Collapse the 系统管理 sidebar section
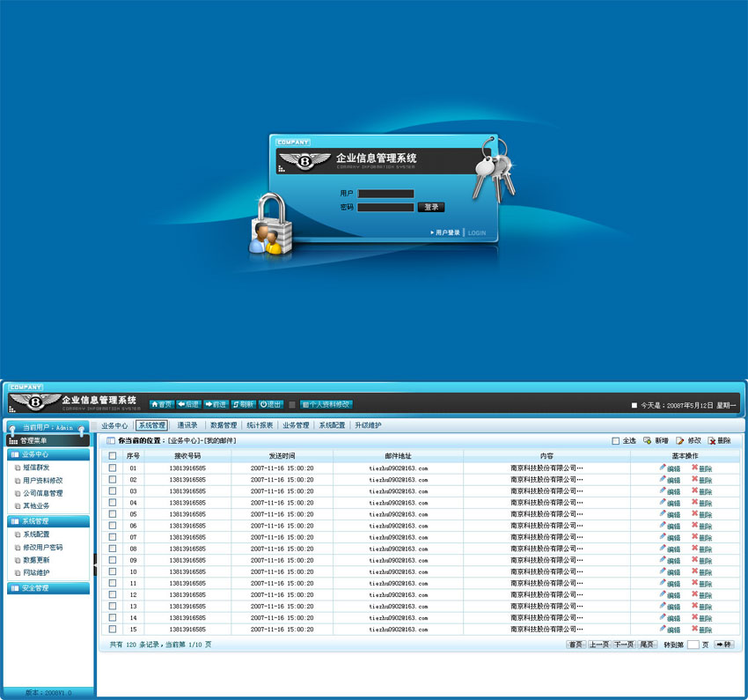748x700 pixels. (x=48, y=521)
